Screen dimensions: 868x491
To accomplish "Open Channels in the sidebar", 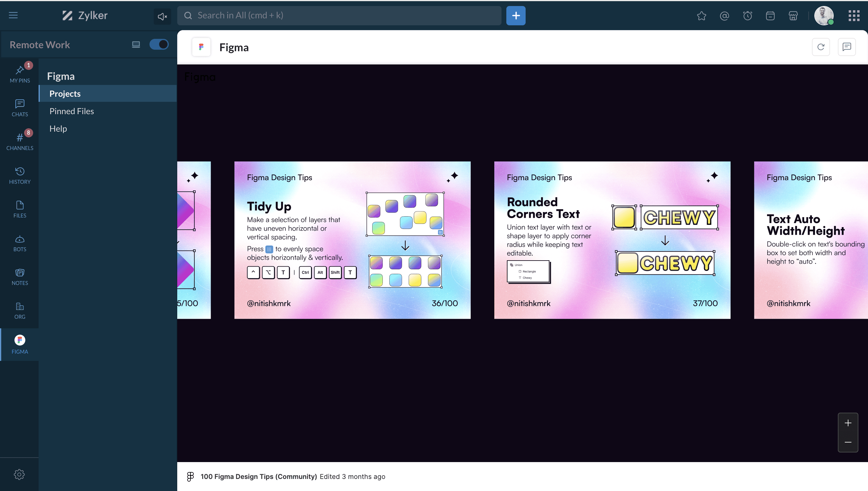I will pyautogui.click(x=20, y=141).
